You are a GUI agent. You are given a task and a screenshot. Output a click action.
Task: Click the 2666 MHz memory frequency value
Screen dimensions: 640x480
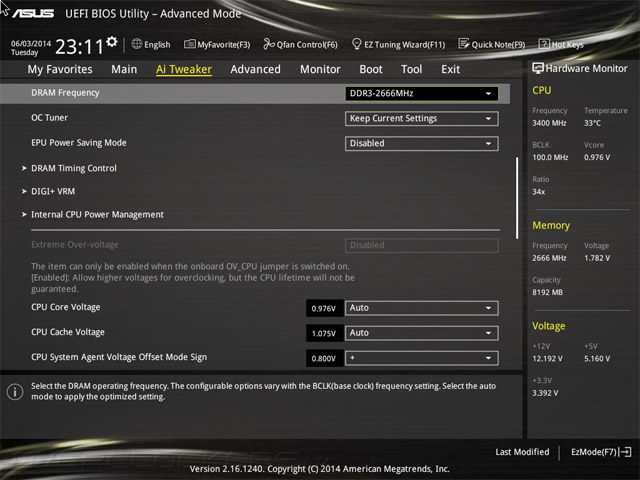tap(549, 258)
